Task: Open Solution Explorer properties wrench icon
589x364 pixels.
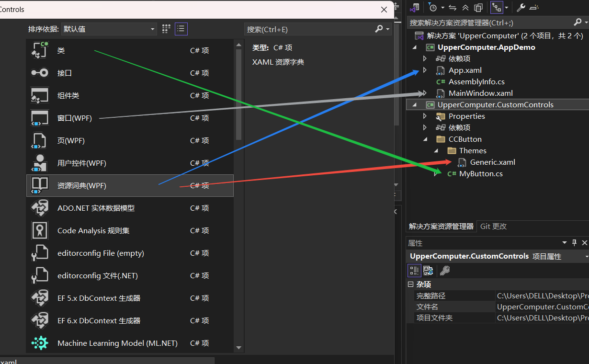Action: coord(521,8)
